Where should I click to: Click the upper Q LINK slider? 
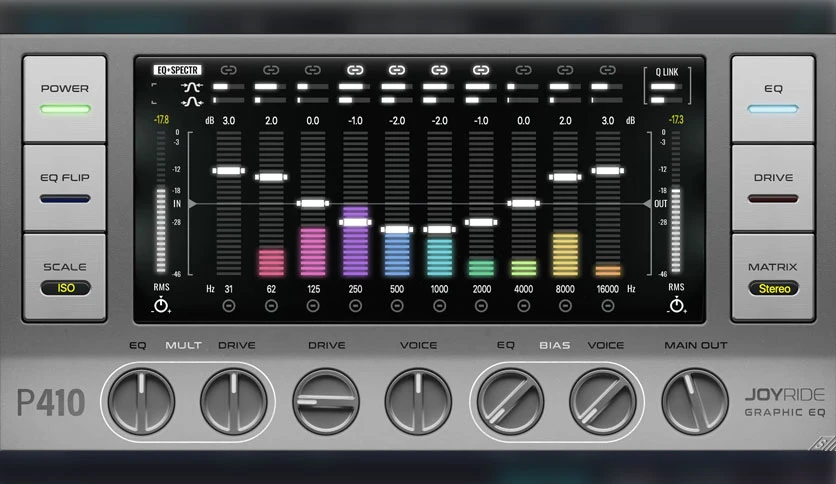pyautogui.click(x=666, y=86)
